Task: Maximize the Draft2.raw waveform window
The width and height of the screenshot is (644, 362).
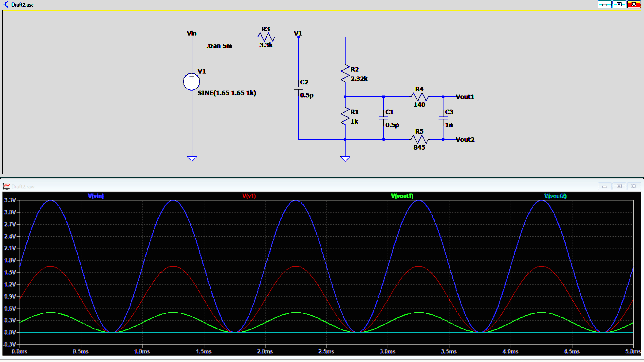Action: (x=619, y=186)
